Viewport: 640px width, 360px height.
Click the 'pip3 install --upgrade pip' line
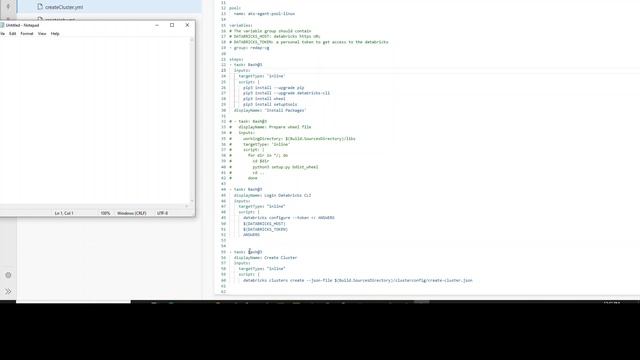coord(273,87)
